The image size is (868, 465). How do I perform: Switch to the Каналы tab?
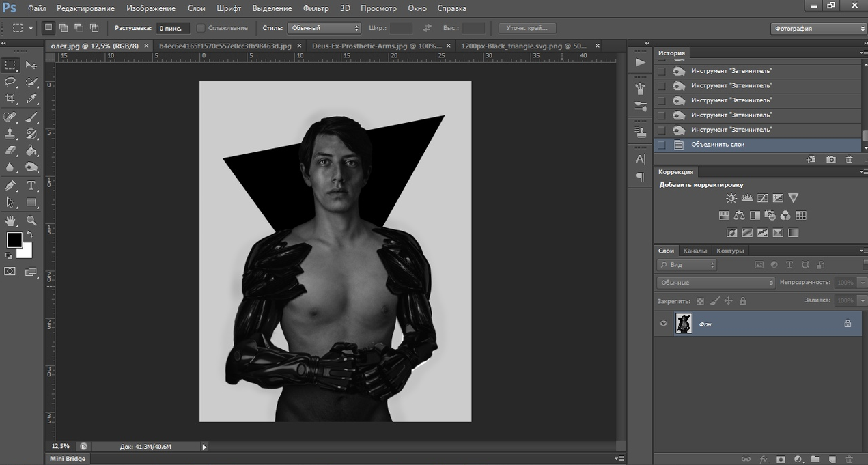[695, 251]
